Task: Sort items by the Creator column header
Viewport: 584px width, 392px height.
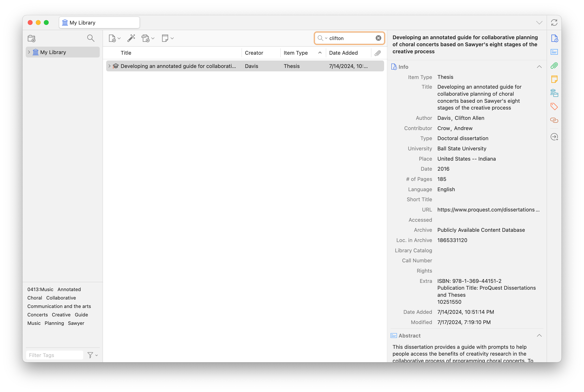Action: tap(254, 53)
